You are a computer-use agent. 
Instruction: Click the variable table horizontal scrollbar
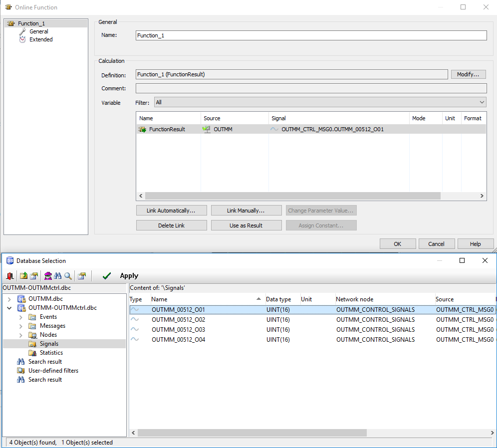pos(292,196)
